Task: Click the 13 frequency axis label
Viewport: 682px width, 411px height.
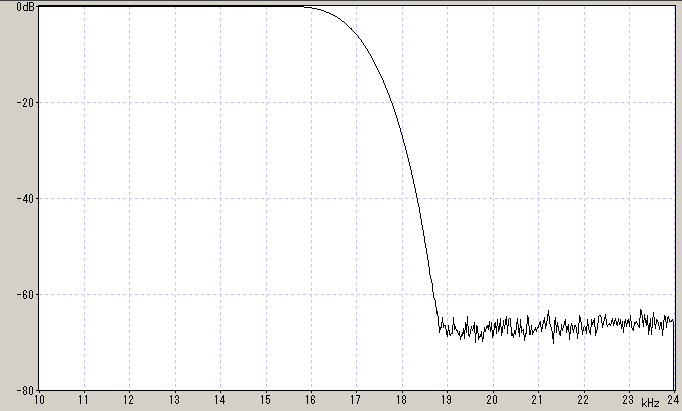Action: (x=175, y=400)
